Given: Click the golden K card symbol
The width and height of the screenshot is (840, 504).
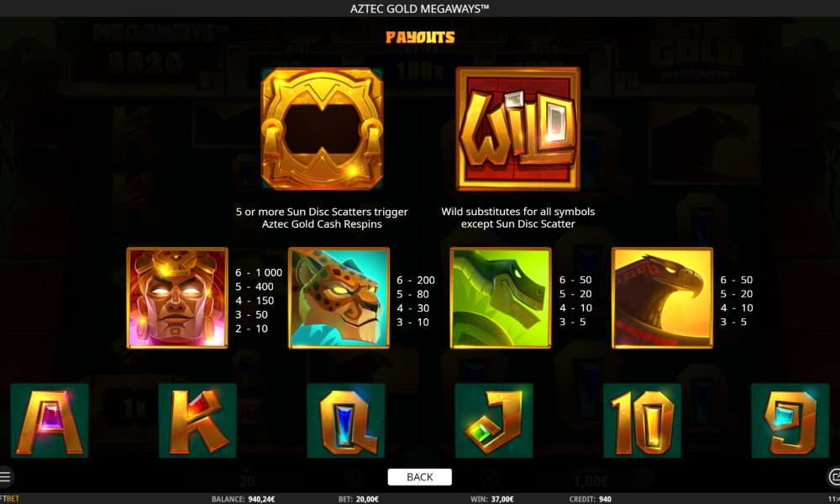Looking at the screenshot, I should coord(197,421).
